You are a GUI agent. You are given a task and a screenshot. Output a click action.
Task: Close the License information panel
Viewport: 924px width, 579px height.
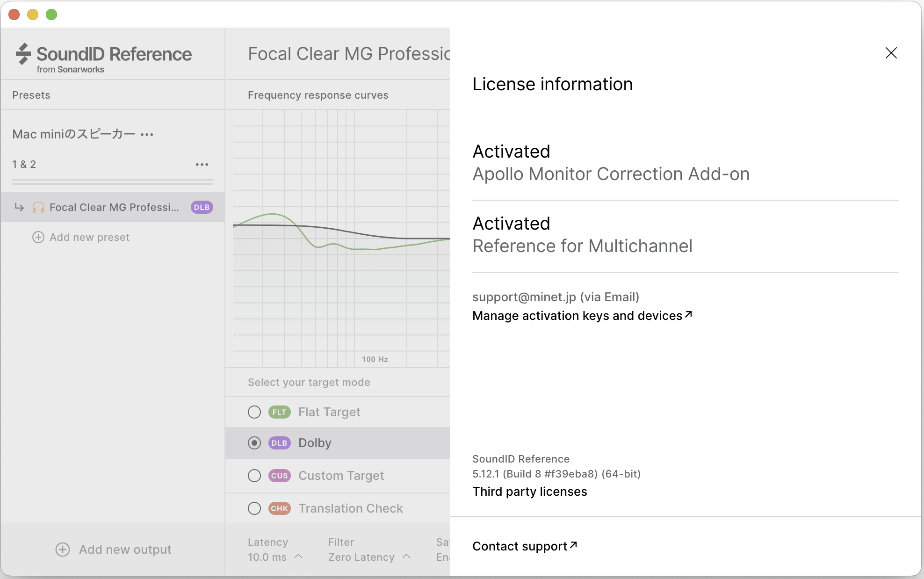coord(891,53)
